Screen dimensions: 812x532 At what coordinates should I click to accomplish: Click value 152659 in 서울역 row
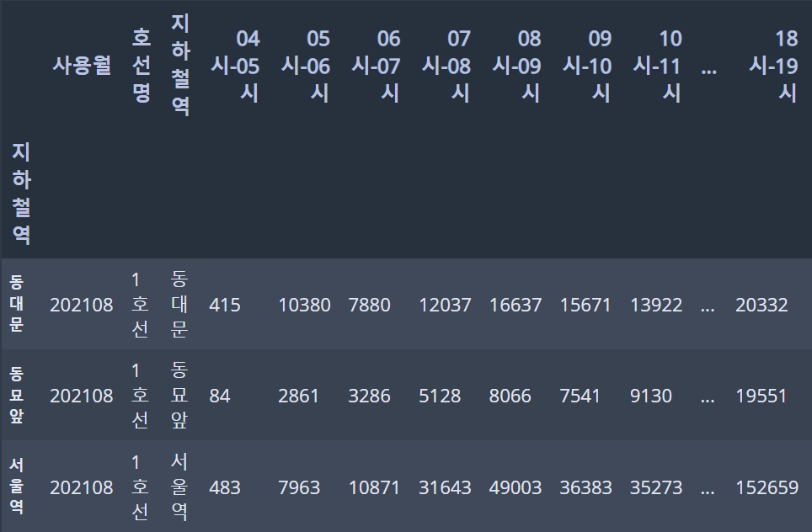coord(767,487)
